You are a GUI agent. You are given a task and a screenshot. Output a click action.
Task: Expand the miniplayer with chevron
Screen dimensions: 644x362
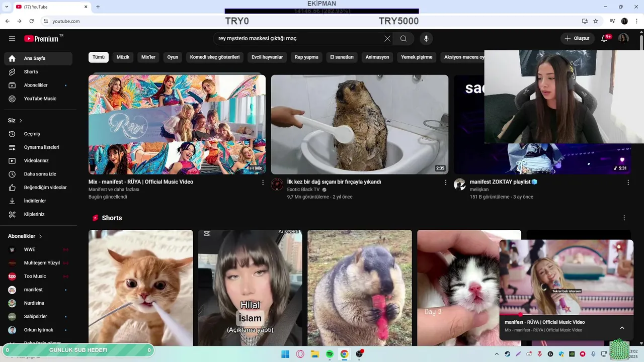pyautogui.click(x=622, y=328)
